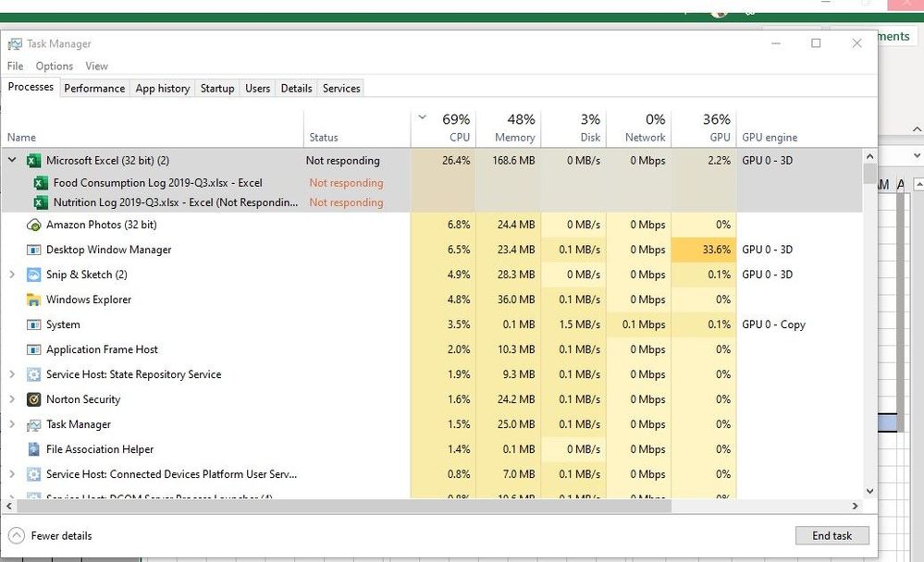Select the Microsoft Excel process icon
924x562 pixels.
point(32,160)
